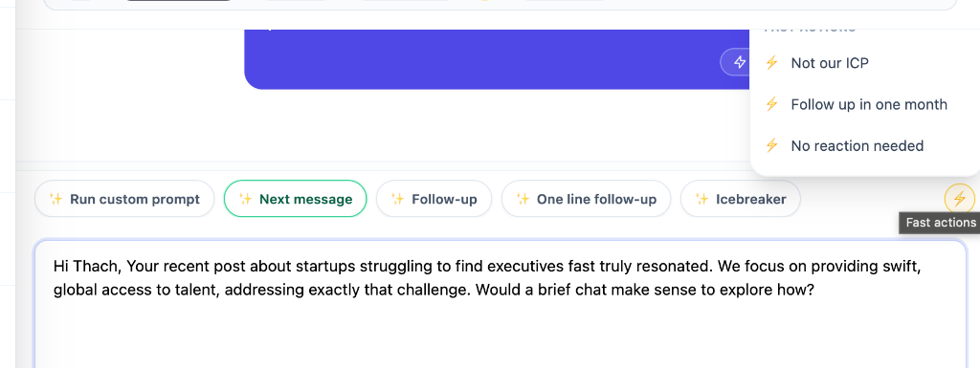Click the Fast actions dropdown header label
Viewport: 980px width, 368px height.
click(x=810, y=29)
